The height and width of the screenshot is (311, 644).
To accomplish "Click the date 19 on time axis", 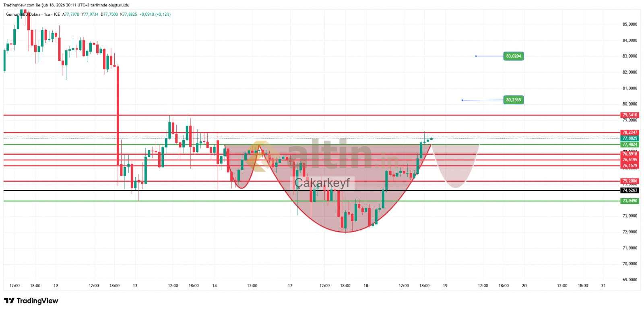I will coord(445,286).
